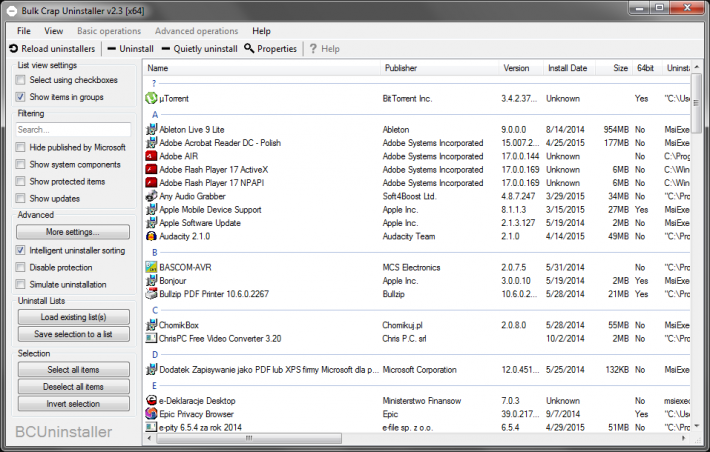This screenshot has width=710, height=452.
Task: Click Deselect all items button
Action: click(73, 387)
